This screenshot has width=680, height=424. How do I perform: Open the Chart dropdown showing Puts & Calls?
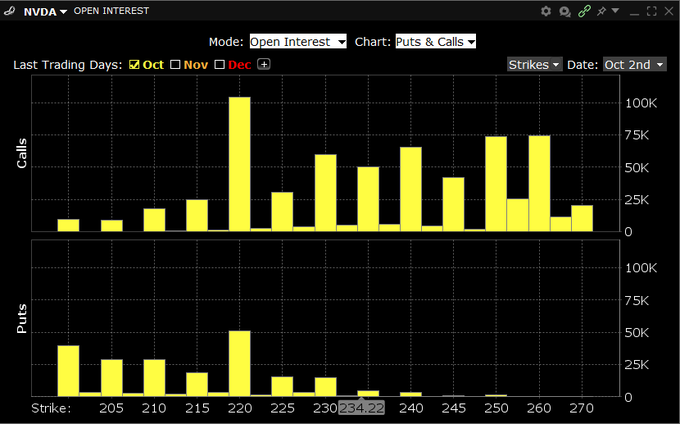pos(435,42)
